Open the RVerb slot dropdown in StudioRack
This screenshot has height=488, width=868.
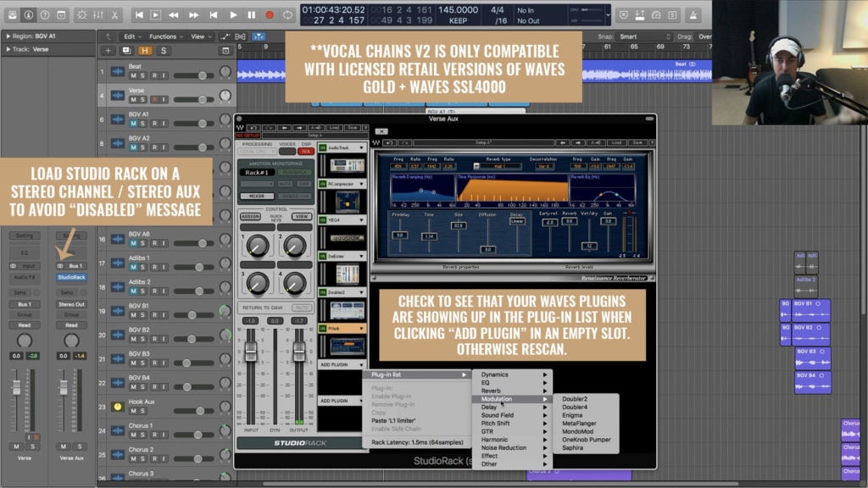tap(361, 329)
